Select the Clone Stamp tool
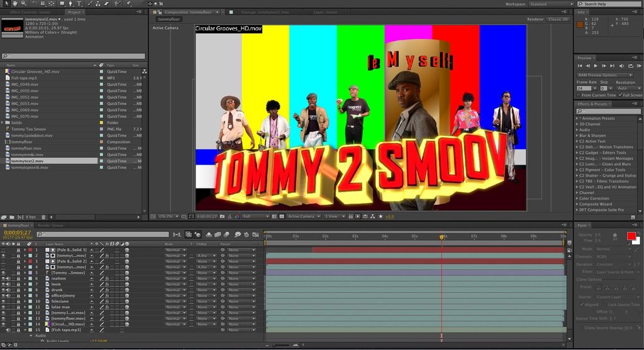Image resolution: width=644 pixels, height=350 pixels. coord(97,3)
